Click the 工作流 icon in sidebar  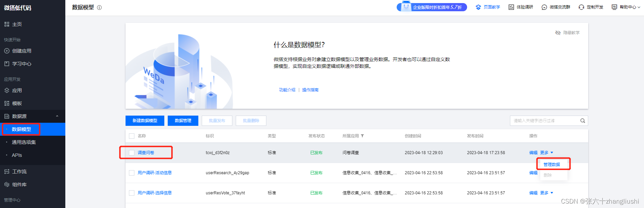7,172
